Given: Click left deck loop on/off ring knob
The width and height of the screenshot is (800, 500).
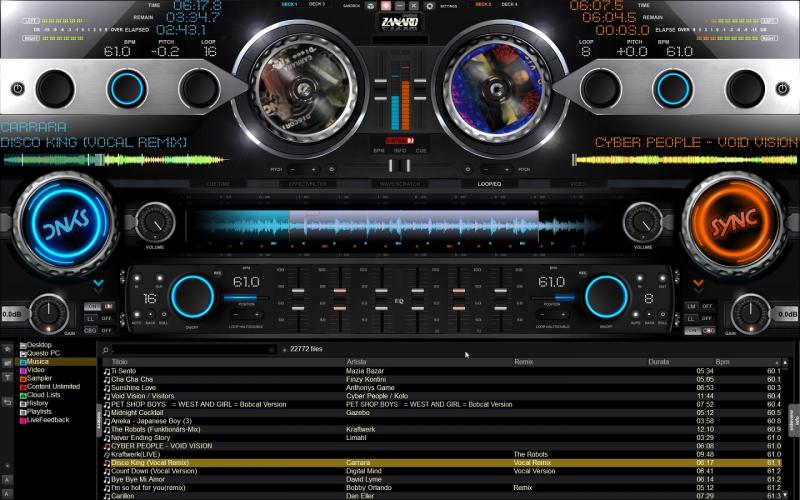Looking at the screenshot, I should coord(192,296).
